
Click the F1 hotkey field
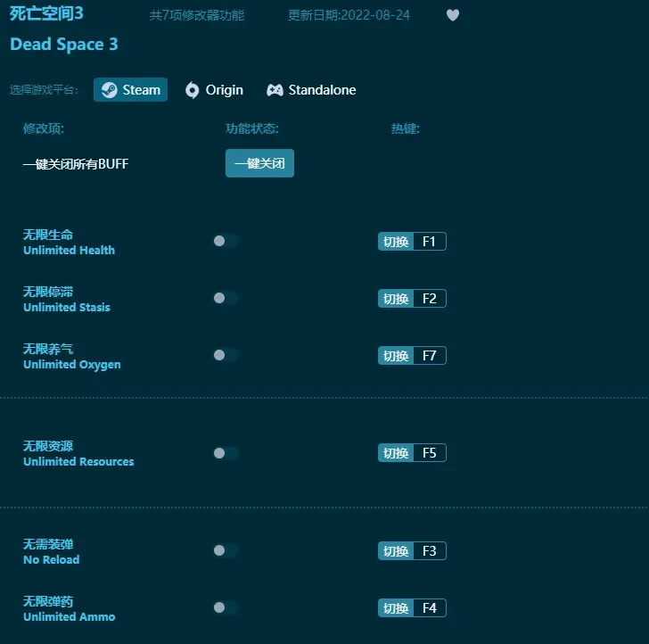430,242
